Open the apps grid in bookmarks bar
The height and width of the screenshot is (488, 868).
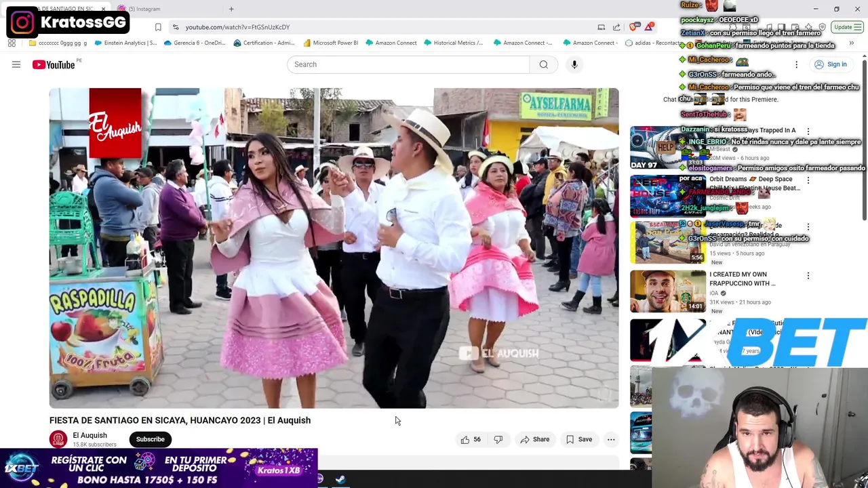(12, 43)
